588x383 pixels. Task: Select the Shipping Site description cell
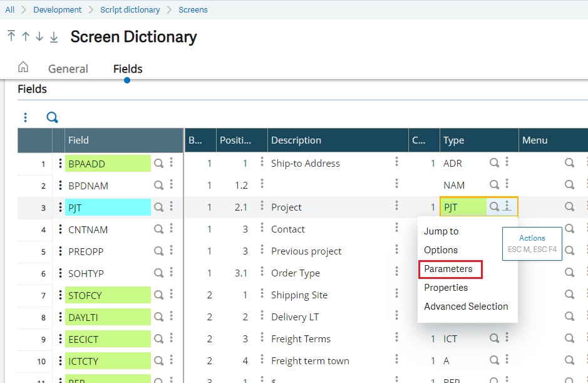[x=299, y=295]
